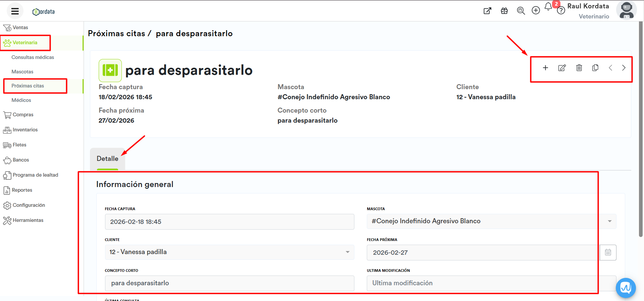Open the hamburger menu

tap(15, 11)
